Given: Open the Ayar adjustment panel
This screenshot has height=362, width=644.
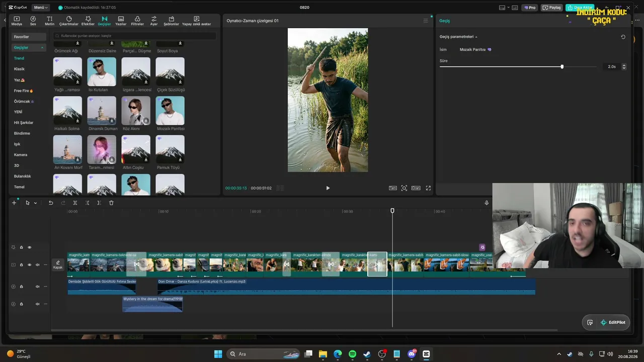Looking at the screenshot, I should click(154, 21).
